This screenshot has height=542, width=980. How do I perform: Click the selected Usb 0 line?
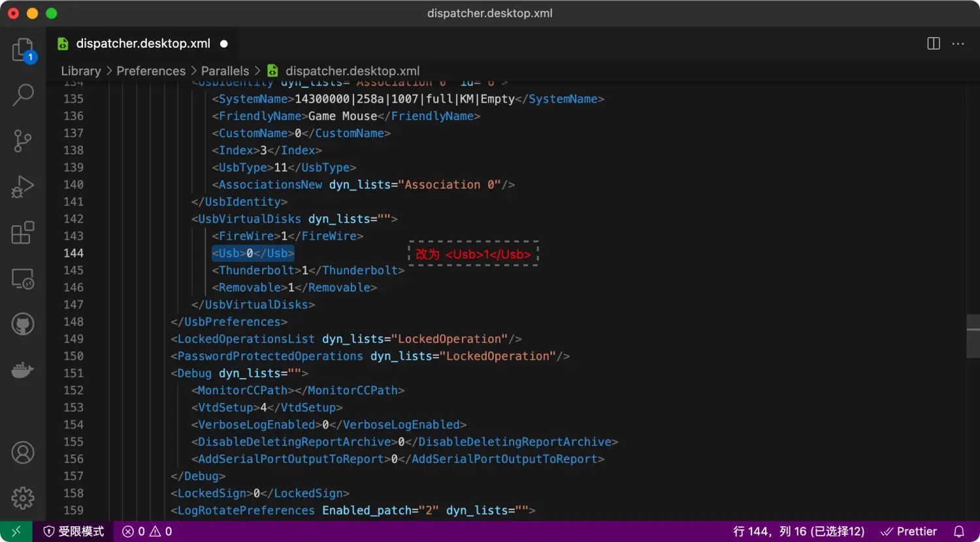point(253,253)
